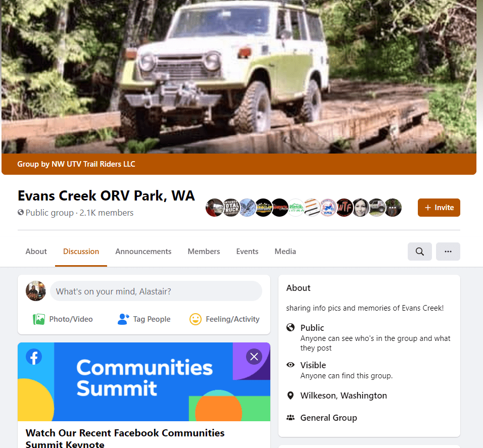Click the Public globe icon in About
This screenshot has height=448, width=483.
(291, 327)
